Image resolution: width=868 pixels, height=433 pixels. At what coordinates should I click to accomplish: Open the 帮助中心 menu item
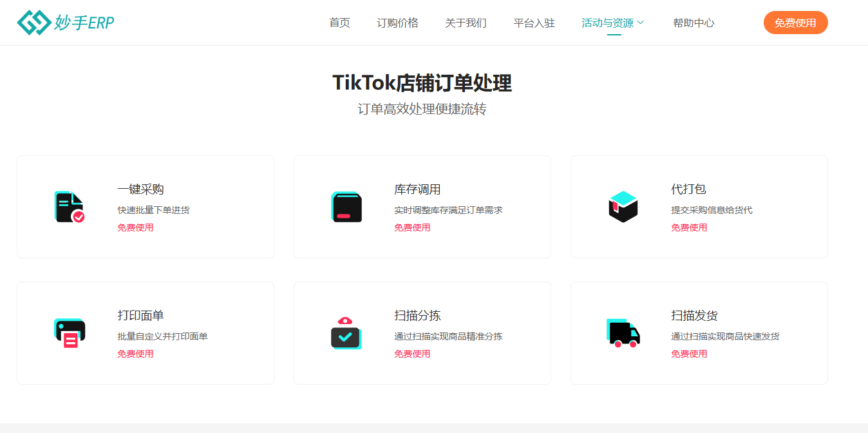693,23
